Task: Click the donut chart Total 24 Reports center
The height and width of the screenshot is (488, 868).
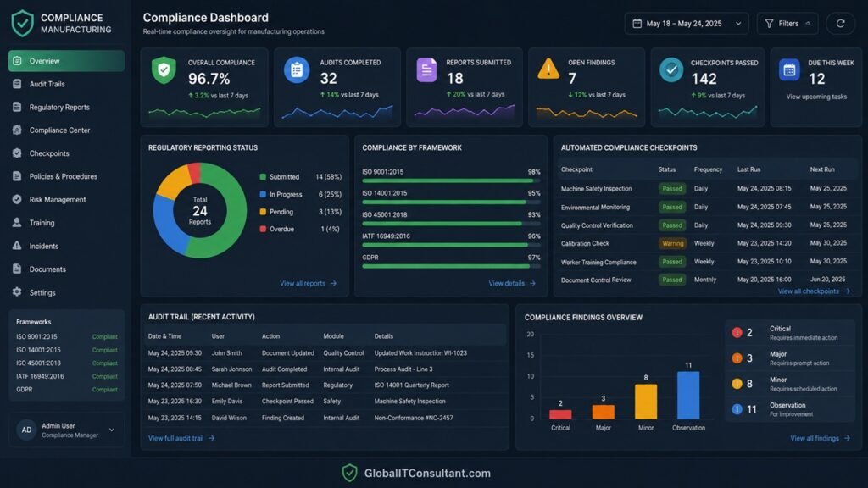Action: tap(200, 211)
